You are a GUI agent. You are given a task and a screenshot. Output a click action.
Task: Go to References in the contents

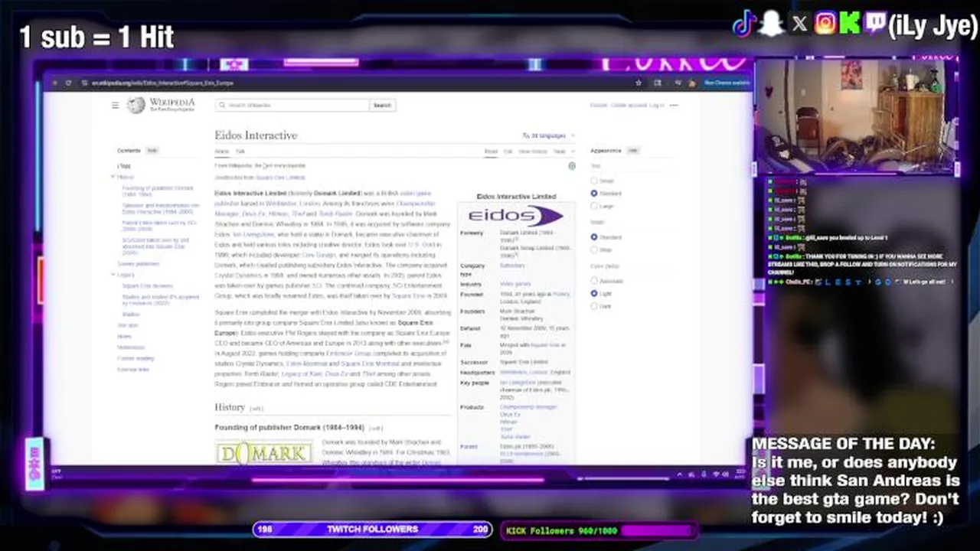click(130, 347)
